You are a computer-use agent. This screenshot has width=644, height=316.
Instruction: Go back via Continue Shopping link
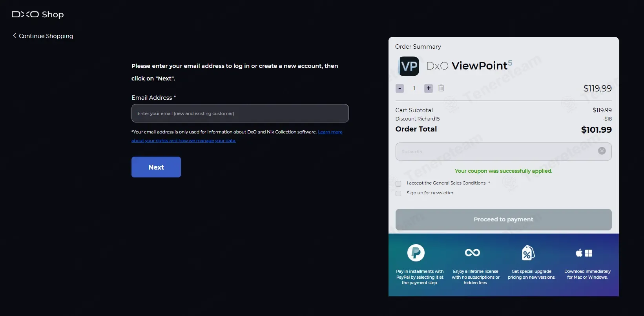click(x=43, y=36)
